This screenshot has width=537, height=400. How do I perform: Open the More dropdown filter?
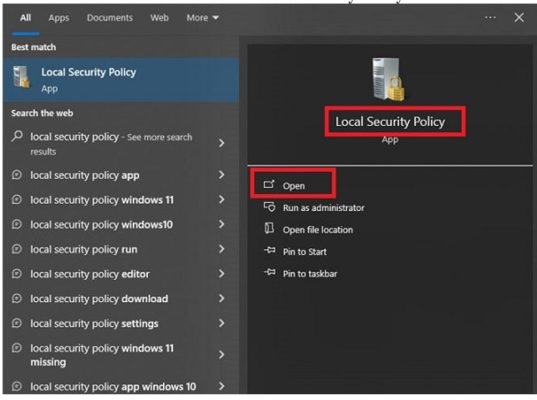click(x=202, y=18)
